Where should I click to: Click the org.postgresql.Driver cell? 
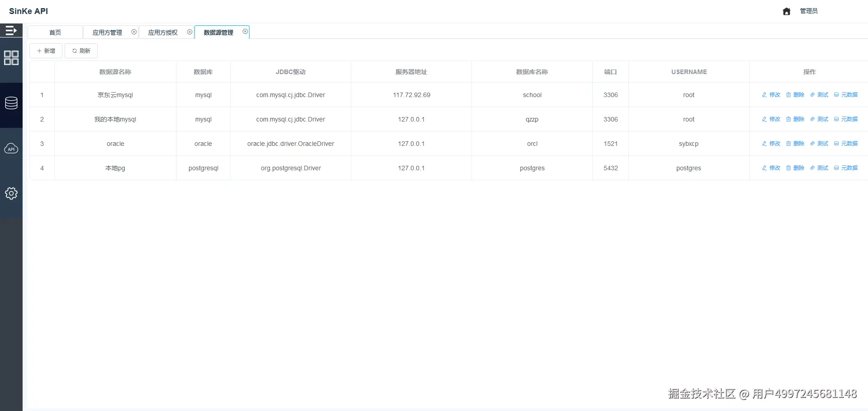[291, 168]
